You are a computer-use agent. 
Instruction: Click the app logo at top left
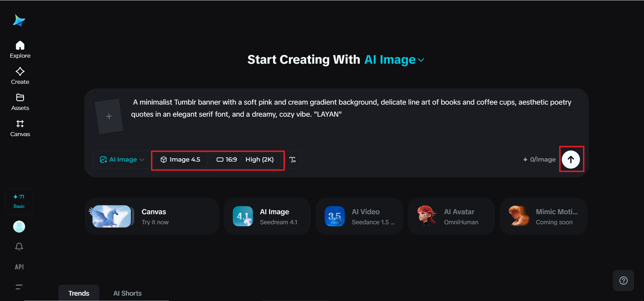pyautogui.click(x=19, y=20)
